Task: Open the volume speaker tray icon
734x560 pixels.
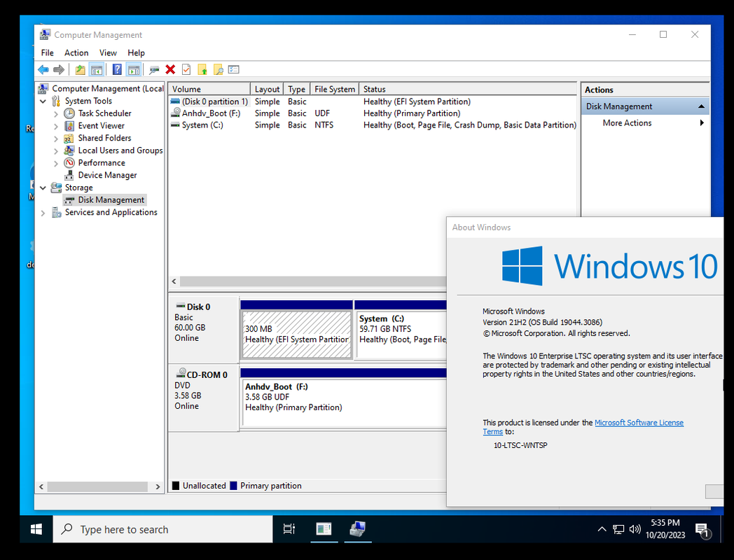Action: 635,530
